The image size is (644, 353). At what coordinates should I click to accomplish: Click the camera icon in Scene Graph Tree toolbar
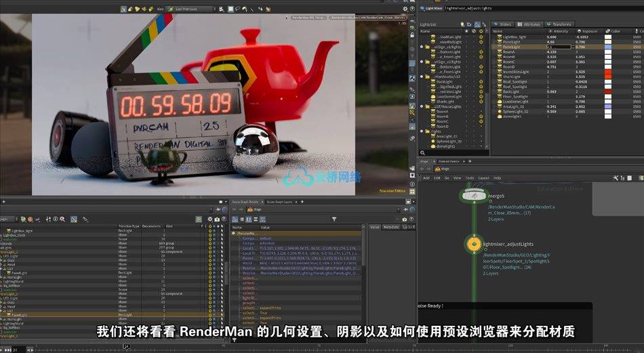point(217,220)
